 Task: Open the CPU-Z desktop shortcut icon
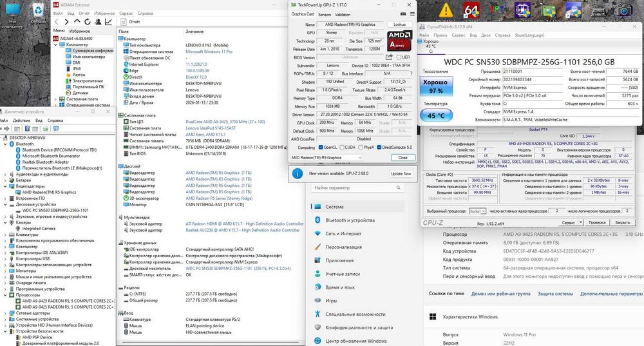tap(522, 10)
